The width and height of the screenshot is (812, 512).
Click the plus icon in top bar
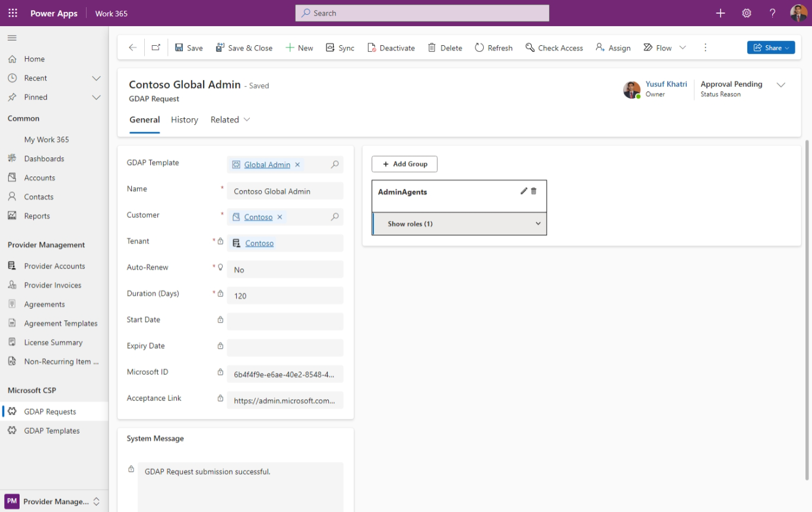pos(721,13)
